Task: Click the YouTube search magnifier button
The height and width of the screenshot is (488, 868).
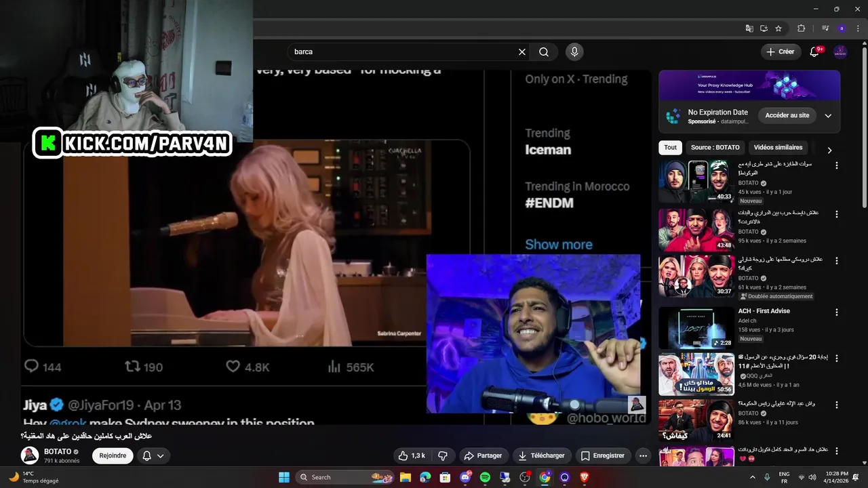Action: point(544,52)
